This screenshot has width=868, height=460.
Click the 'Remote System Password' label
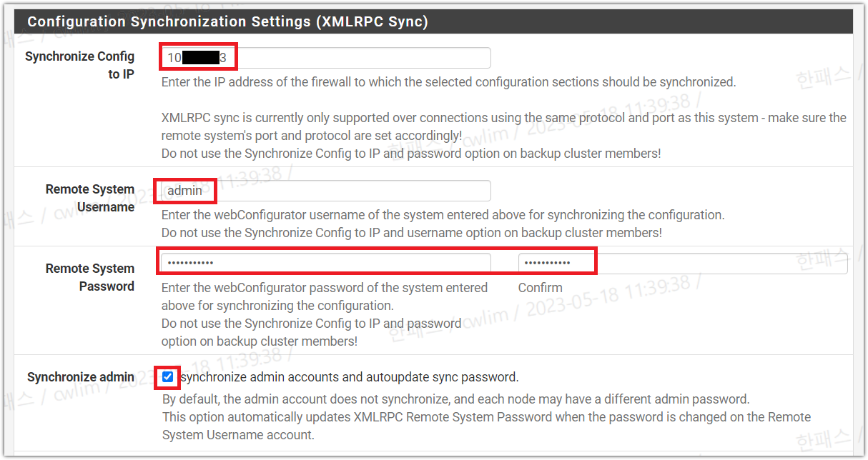pyautogui.click(x=89, y=277)
